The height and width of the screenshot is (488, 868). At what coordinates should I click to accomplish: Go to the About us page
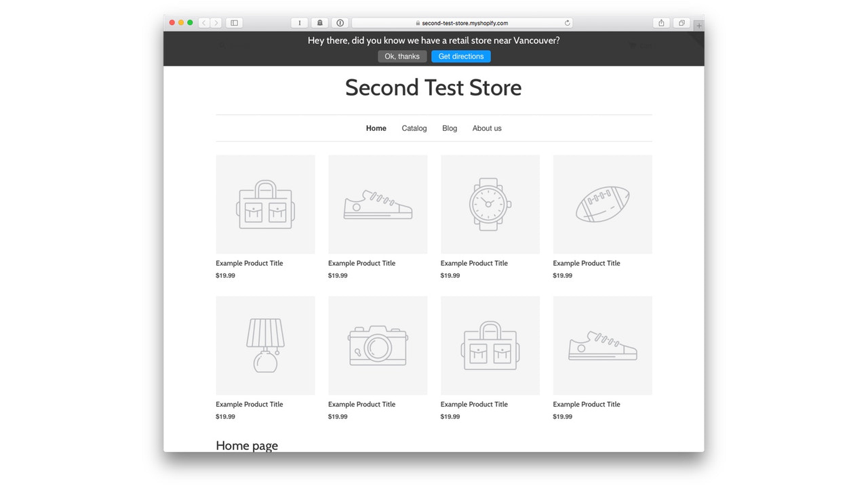[486, 128]
